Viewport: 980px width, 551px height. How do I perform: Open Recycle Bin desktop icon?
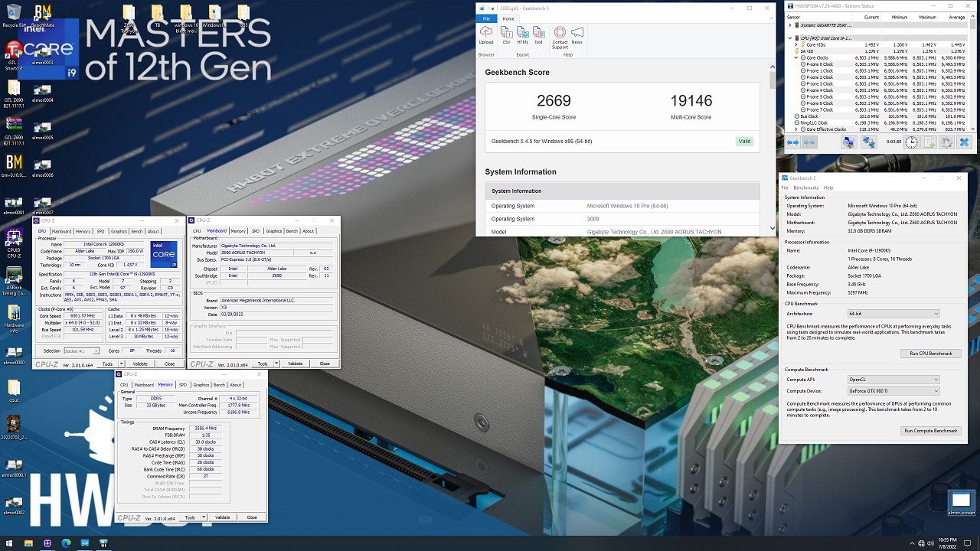(x=14, y=15)
